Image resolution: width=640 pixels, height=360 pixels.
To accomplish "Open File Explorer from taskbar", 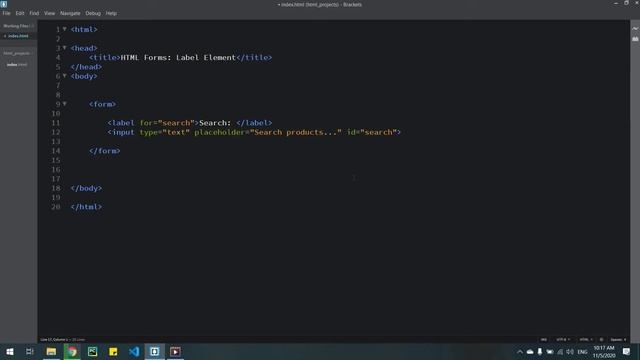I will 51,351.
